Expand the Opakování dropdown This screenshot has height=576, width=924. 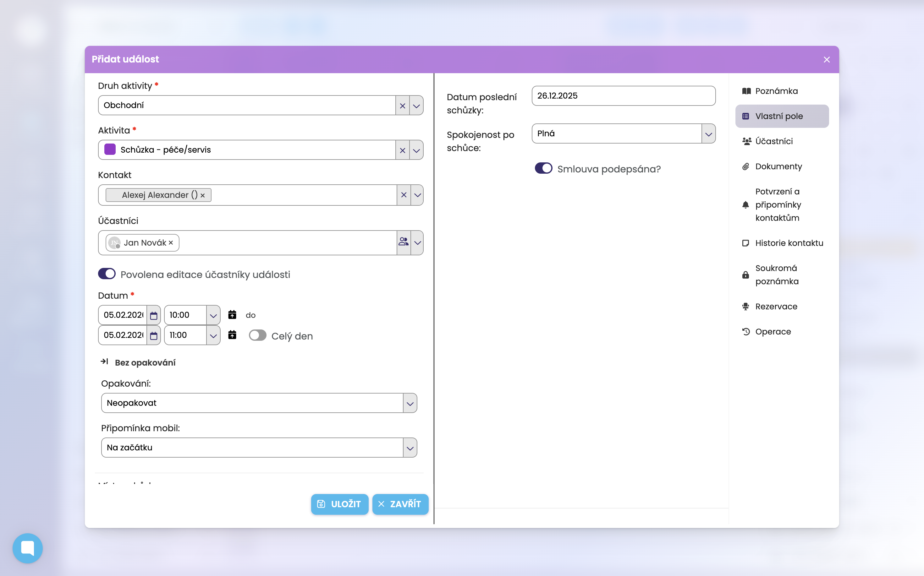pyautogui.click(x=410, y=403)
